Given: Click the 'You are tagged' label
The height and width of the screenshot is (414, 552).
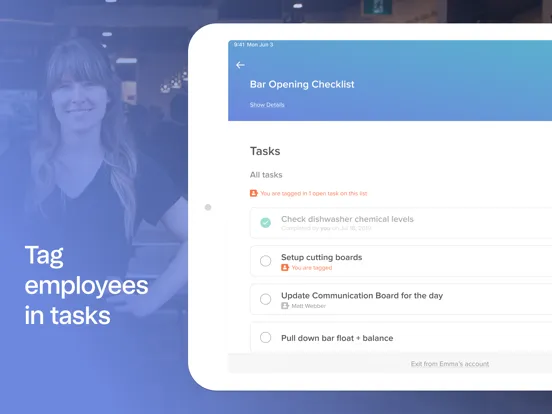Looking at the screenshot, I should [x=312, y=268].
